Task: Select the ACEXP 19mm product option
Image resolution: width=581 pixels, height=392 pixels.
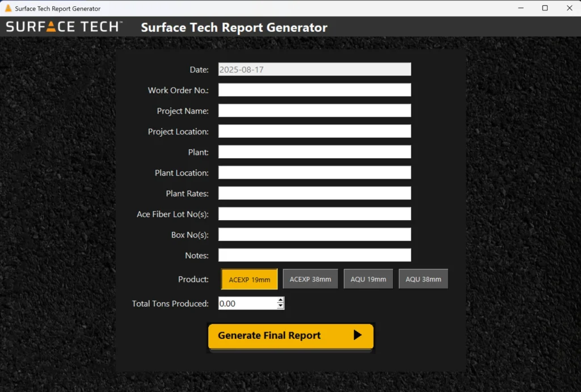Action: [249, 279]
